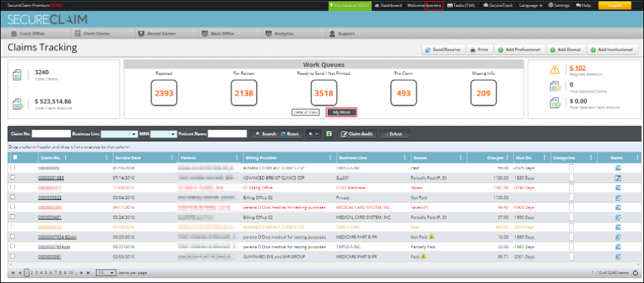The height and width of the screenshot is (283, 644).
Task: Click the Rejected queue count 2393
Action: pos(164,93)
